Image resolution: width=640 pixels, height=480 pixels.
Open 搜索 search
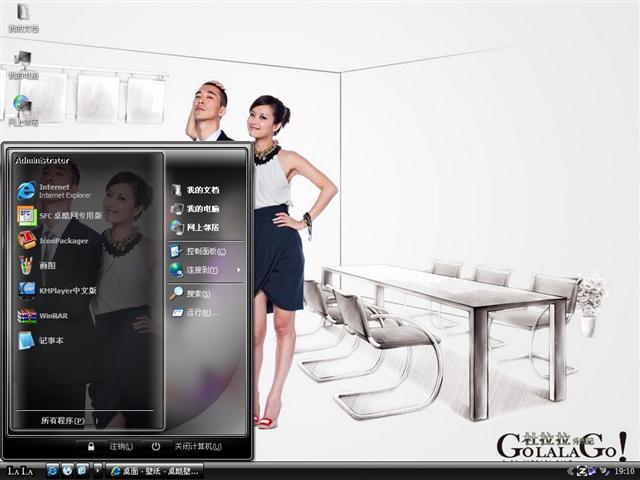coord(191,293)
